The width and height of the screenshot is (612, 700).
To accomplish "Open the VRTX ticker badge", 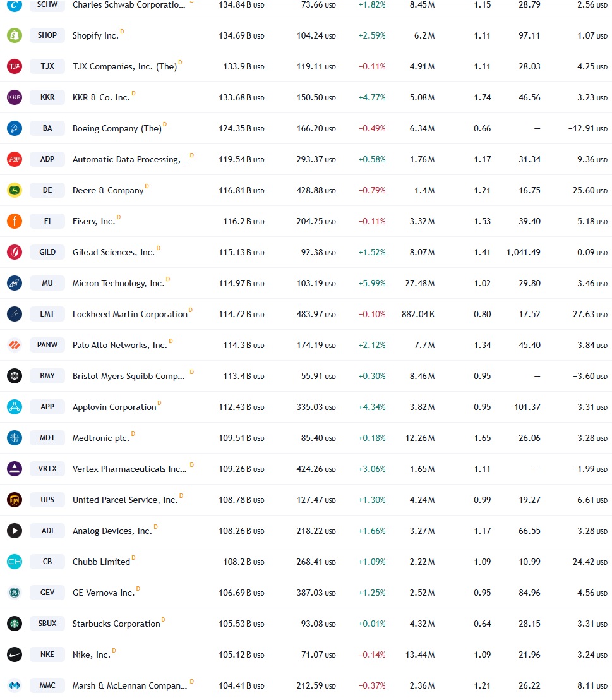I will (47, 469).
